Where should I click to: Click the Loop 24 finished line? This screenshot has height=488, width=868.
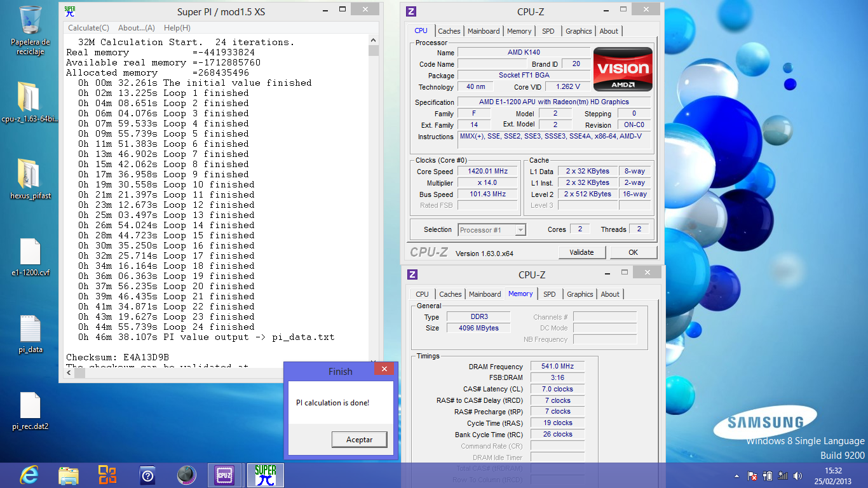pos(166,327)
